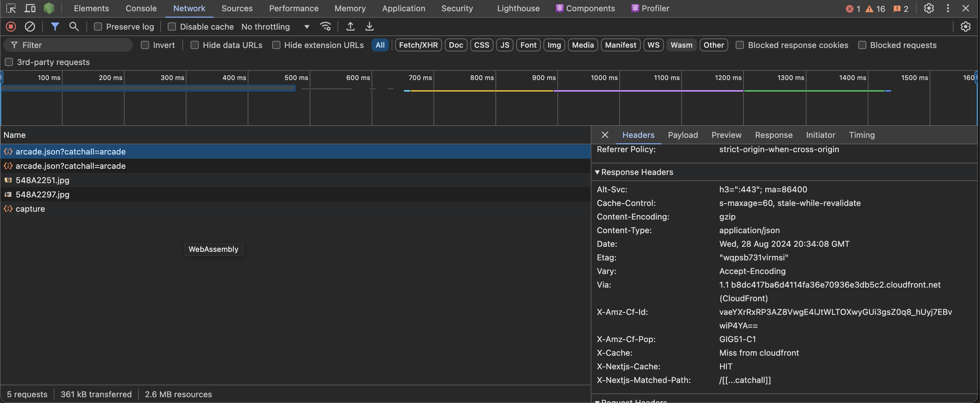Filter requests by Fetch/XHR
The width and height of the screenshot is (980, 403).
[418, 45]
